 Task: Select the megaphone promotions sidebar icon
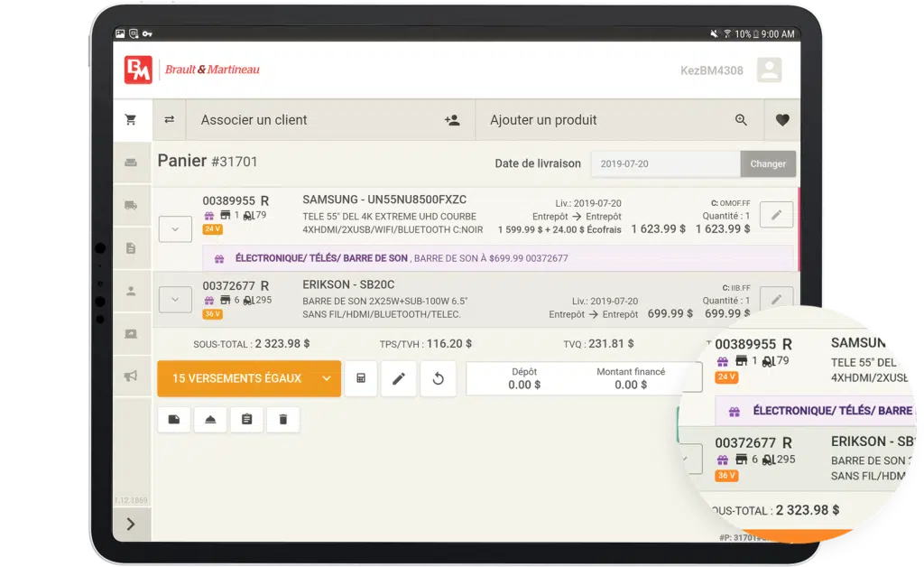pos(131,376)
